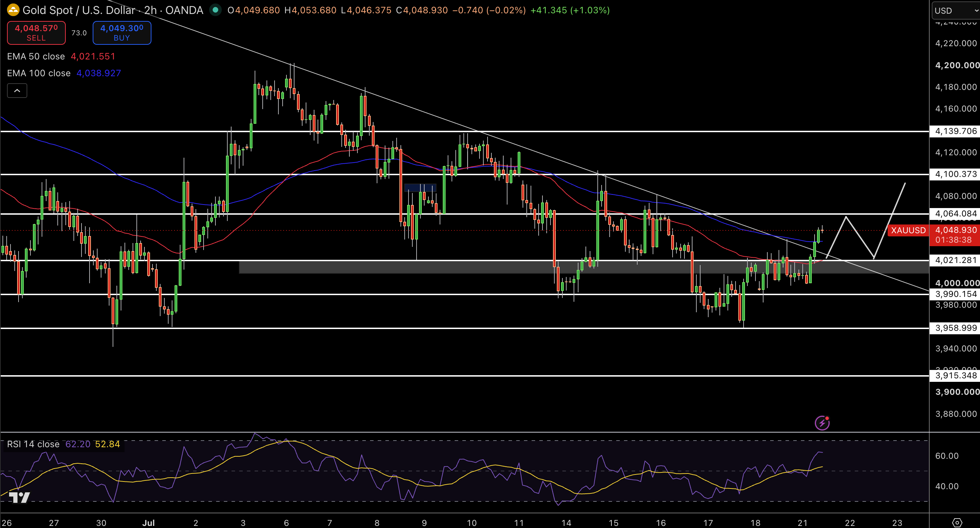Select the 4,100.373 horizontal line price label
This screenshot has height=528, width=980.
[956, 174]
